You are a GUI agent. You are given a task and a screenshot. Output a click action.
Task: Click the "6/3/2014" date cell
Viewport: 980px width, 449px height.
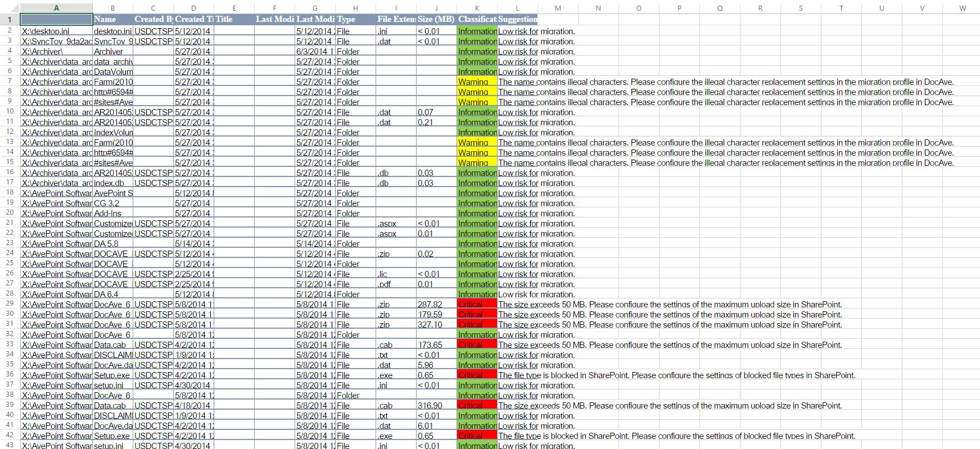(315, 51)
